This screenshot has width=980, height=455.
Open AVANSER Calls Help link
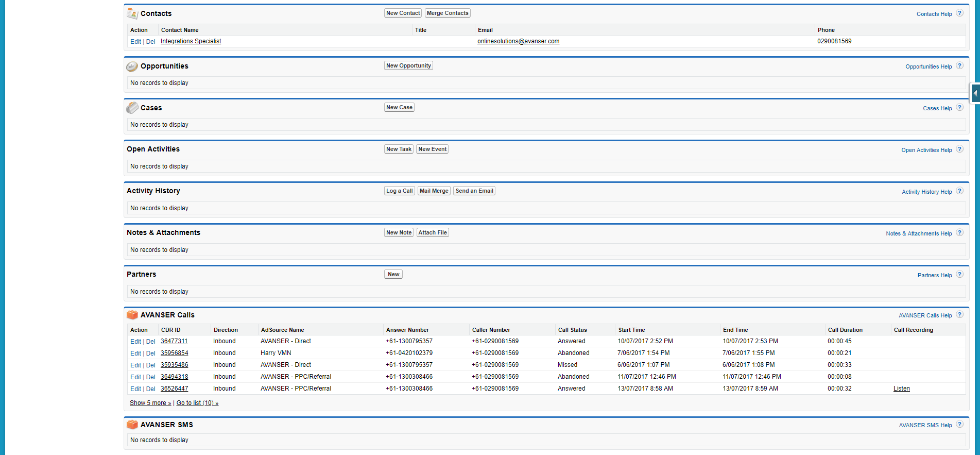[925, 315]
